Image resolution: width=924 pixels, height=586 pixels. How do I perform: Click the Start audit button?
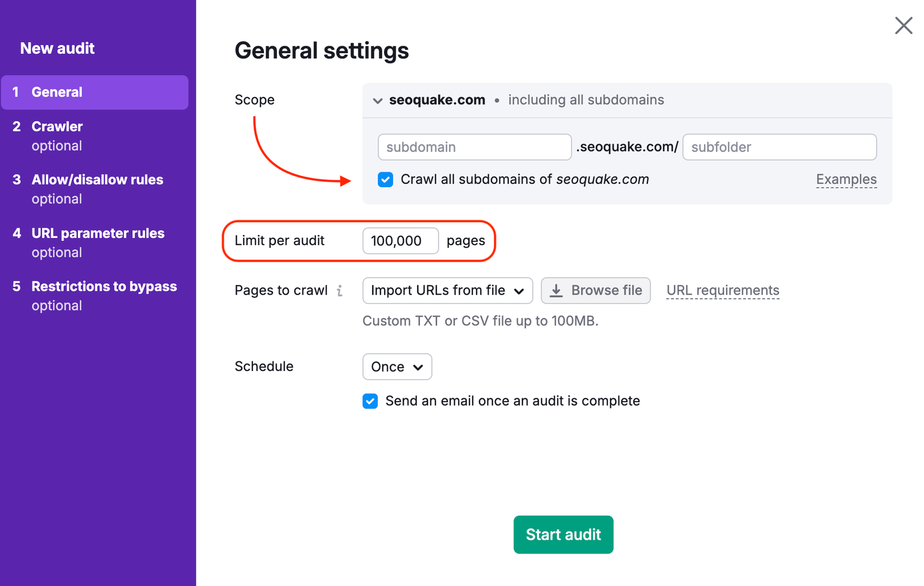[x=563, y=535]
